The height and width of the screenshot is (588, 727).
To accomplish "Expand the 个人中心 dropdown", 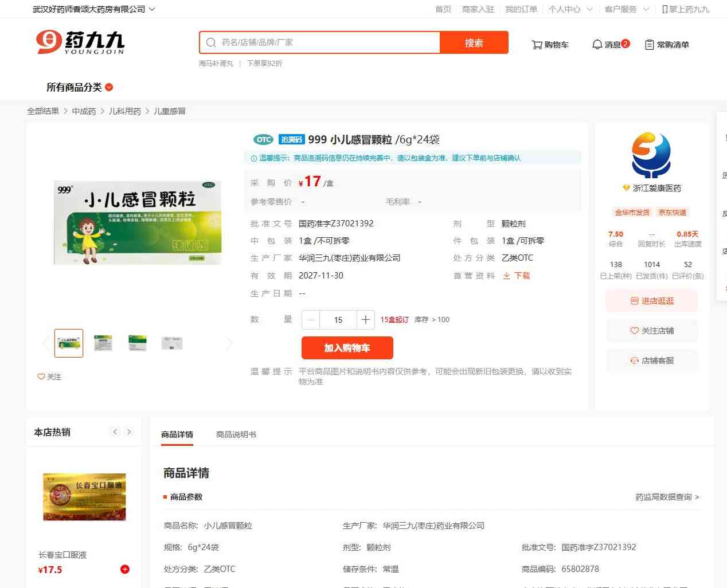I will coord(570,9).
